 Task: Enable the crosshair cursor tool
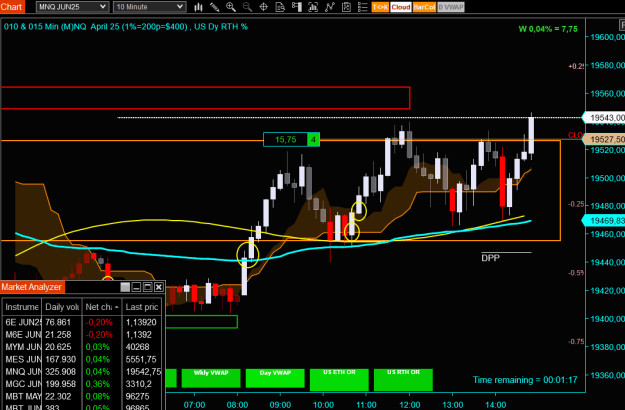coord(263,7)
